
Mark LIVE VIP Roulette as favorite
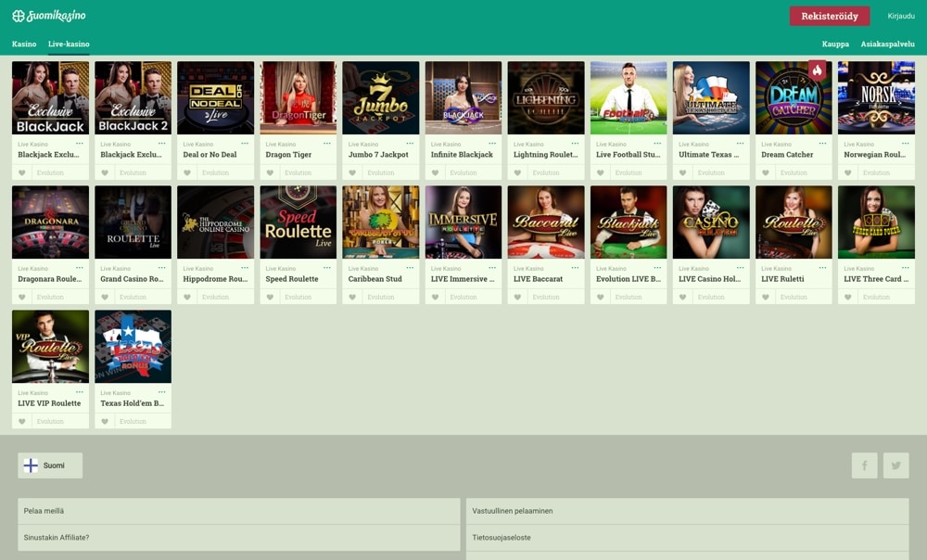coord(22,421)
